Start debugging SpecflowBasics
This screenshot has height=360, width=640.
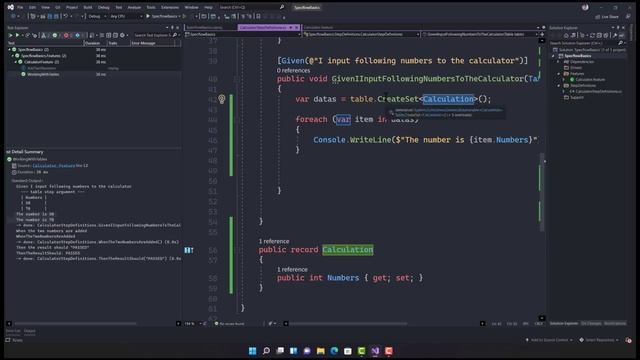pos(163,16)
